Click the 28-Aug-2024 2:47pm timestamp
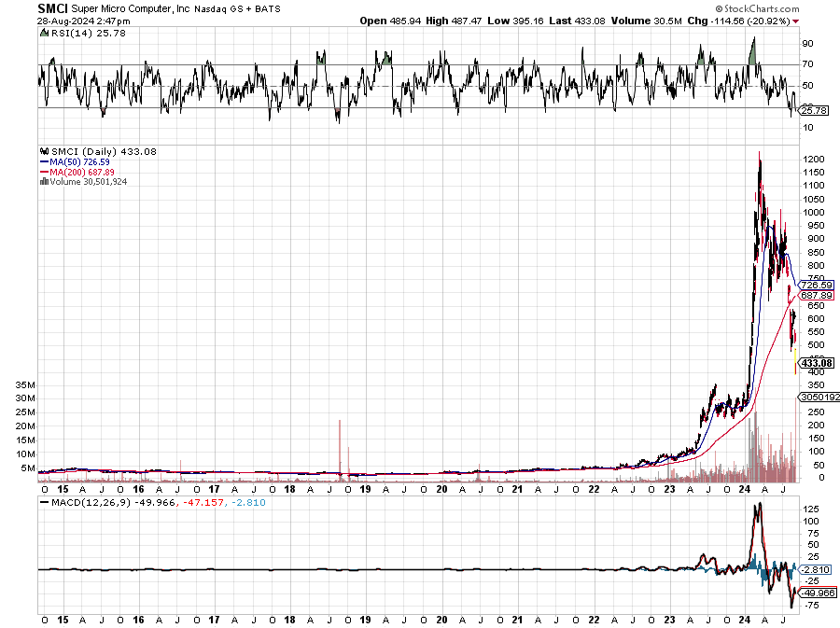Image resolution: width=840 pixels, height=628 pixels. click(84, 21)
